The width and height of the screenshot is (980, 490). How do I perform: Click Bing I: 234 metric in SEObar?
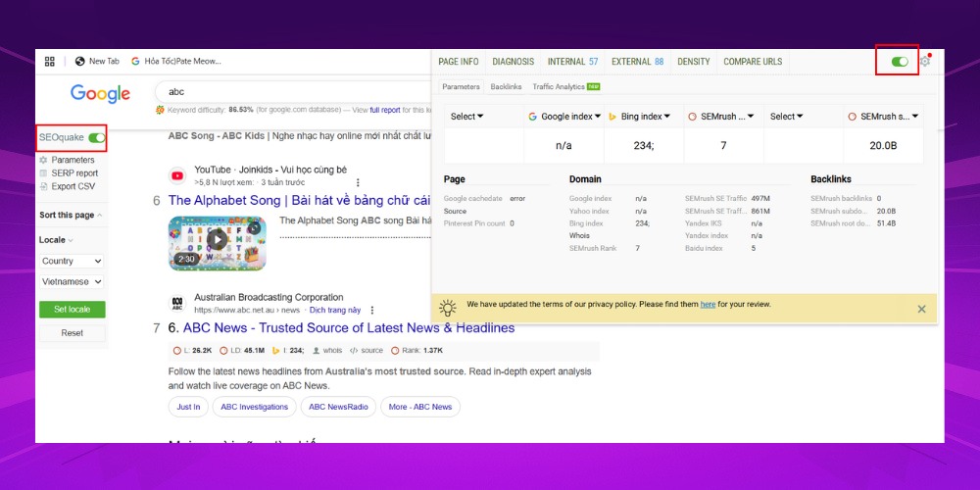(x=288, y=351)
